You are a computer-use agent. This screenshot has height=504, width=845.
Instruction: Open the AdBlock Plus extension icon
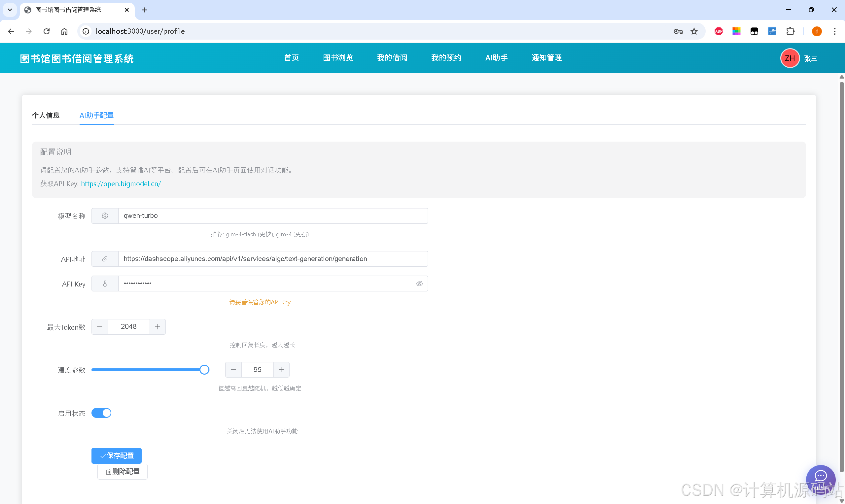tap(718, 31)
